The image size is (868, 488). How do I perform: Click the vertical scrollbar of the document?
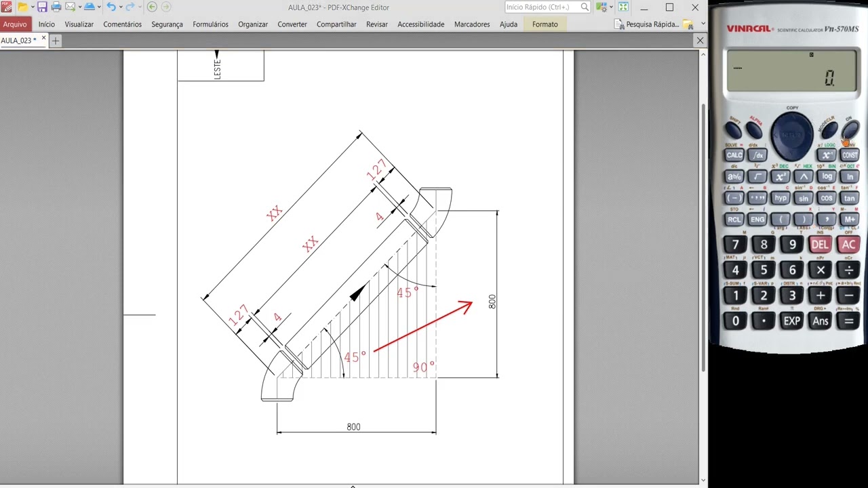703,237
